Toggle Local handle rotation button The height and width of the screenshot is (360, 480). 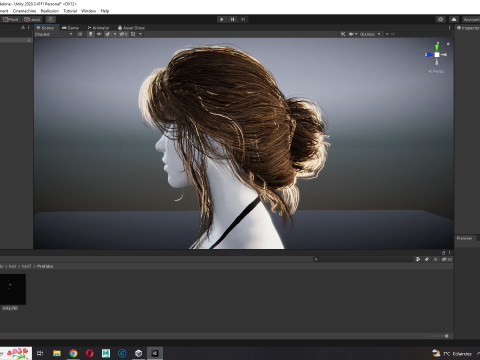pyautogui.click(x=32, y=19)
